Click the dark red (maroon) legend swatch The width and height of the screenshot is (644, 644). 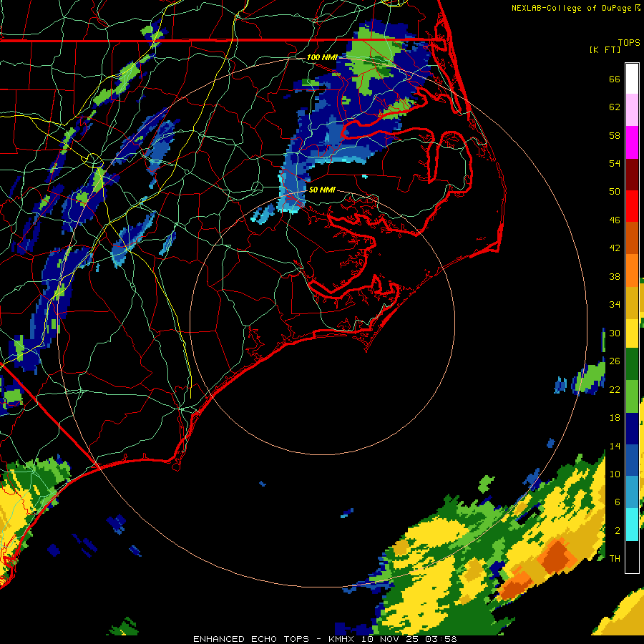tap(632, 174)
